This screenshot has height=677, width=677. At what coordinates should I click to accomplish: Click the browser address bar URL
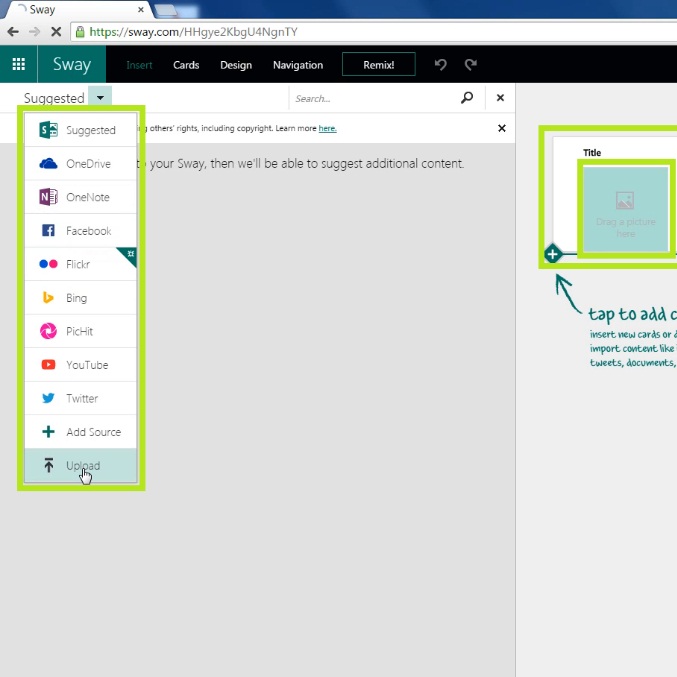(193, 32)
